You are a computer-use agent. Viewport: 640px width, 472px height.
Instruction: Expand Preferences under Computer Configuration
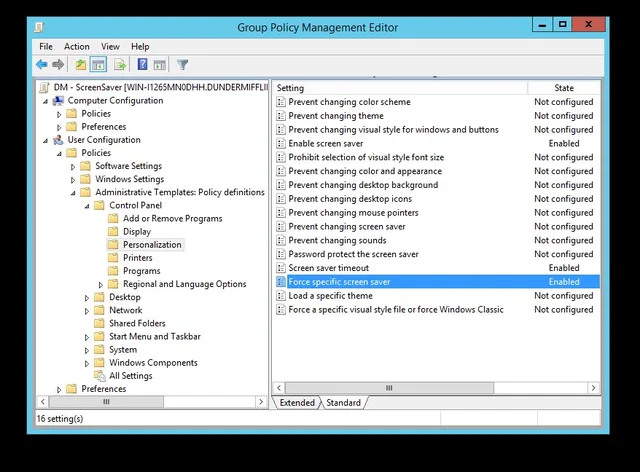coord(59,127)
